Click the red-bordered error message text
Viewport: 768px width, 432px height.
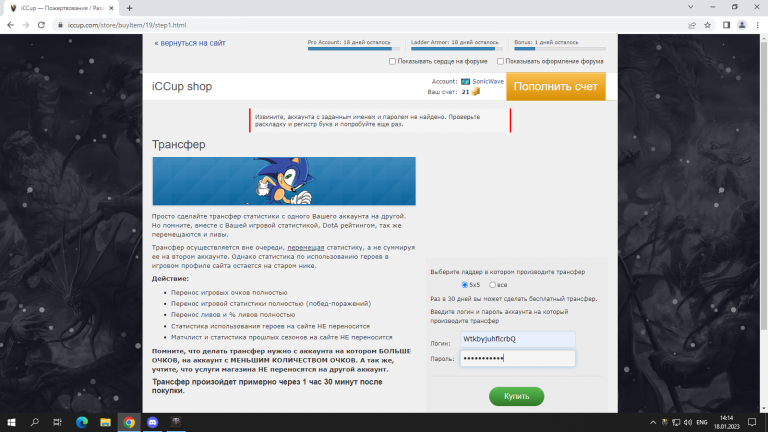367,120
